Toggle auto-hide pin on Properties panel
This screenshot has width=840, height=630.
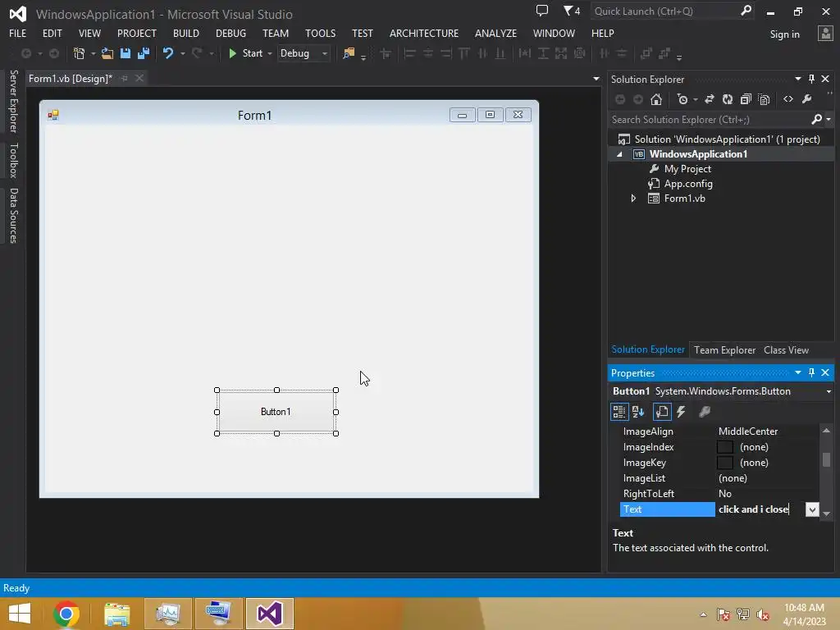811,372
